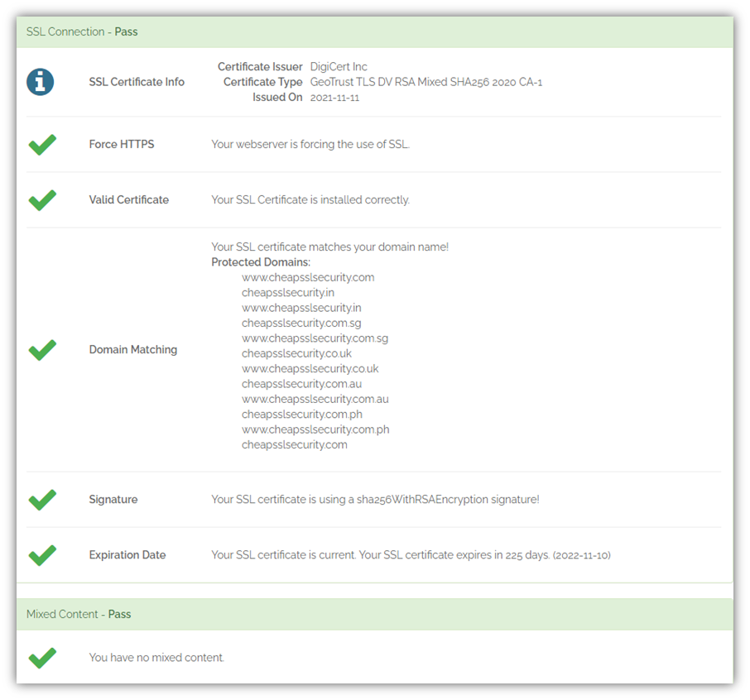The height and width of the screenshot is (700, 750).
Task: Click the www.cheapsslsecurity.com protected domain
Action: point(308,277)
